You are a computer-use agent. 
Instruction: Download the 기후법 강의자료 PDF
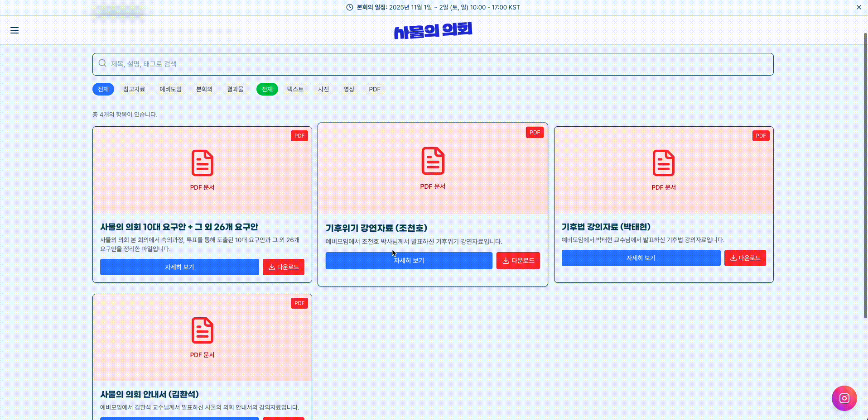[745, 258]
